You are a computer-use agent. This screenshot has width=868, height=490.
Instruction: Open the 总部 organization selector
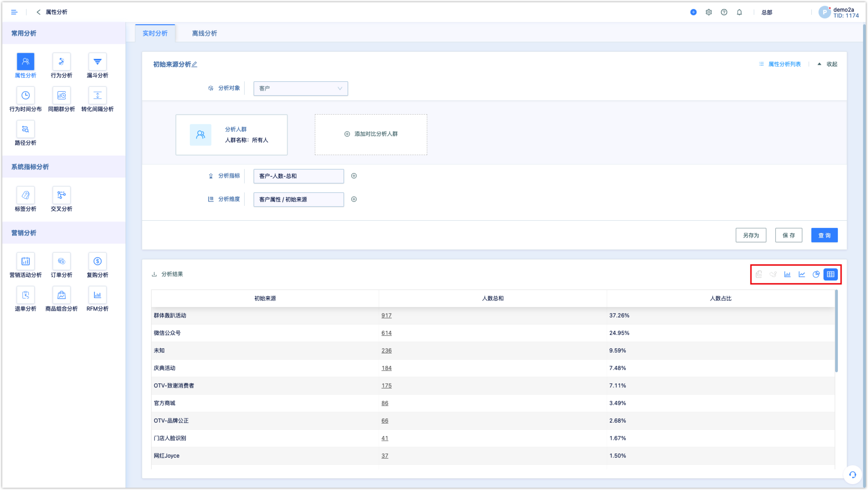[x=767, y=12]
